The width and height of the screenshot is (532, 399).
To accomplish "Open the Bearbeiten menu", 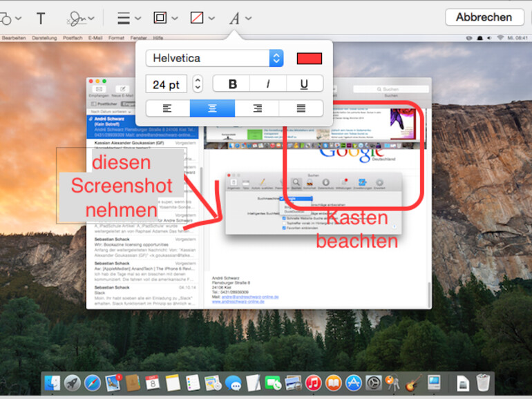I will 14,38.
